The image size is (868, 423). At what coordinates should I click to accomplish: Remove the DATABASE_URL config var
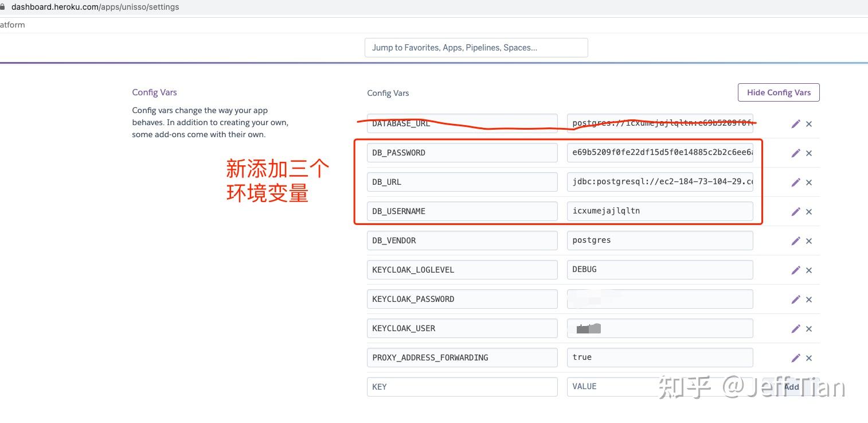click(809, 123)
